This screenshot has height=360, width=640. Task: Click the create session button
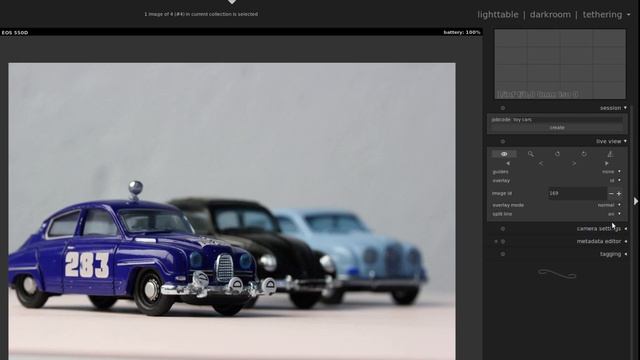tap(557, 128)
